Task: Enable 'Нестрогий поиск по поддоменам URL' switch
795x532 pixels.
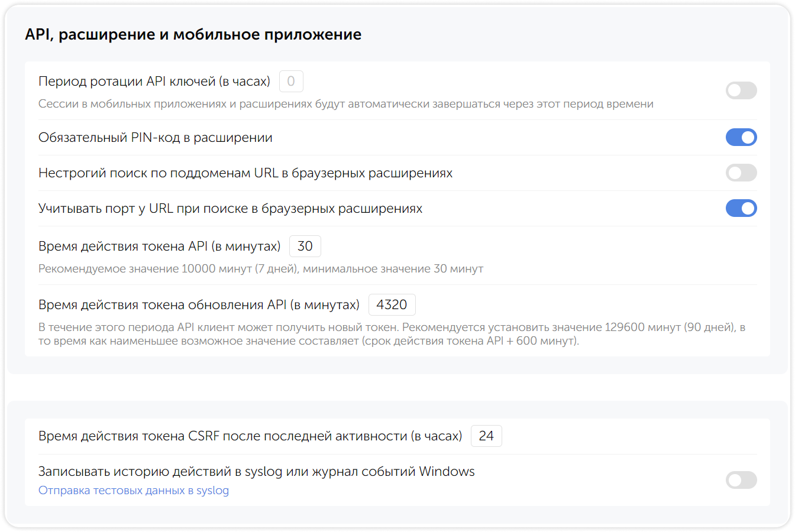Action: pos(741,173)
